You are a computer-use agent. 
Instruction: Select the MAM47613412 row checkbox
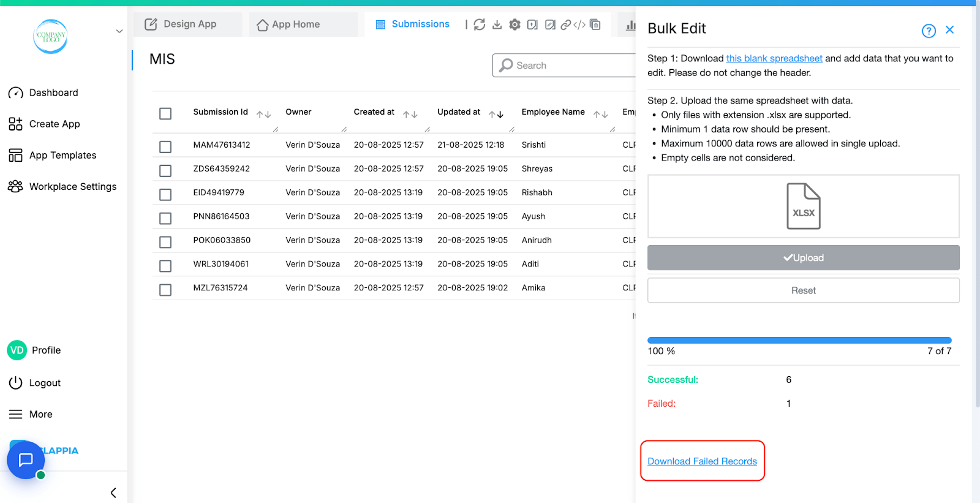pyautogui.click(x=165, y=147)
